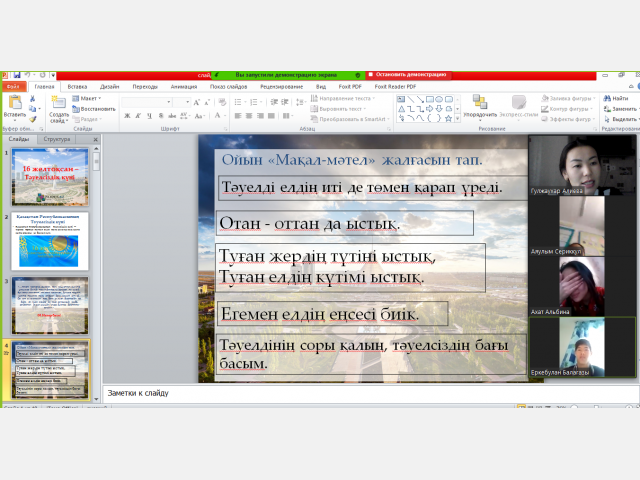Toggle Strikethrough (abc) formatting
This screenshot has height=480, width=640.
click(x=172, y=116)
